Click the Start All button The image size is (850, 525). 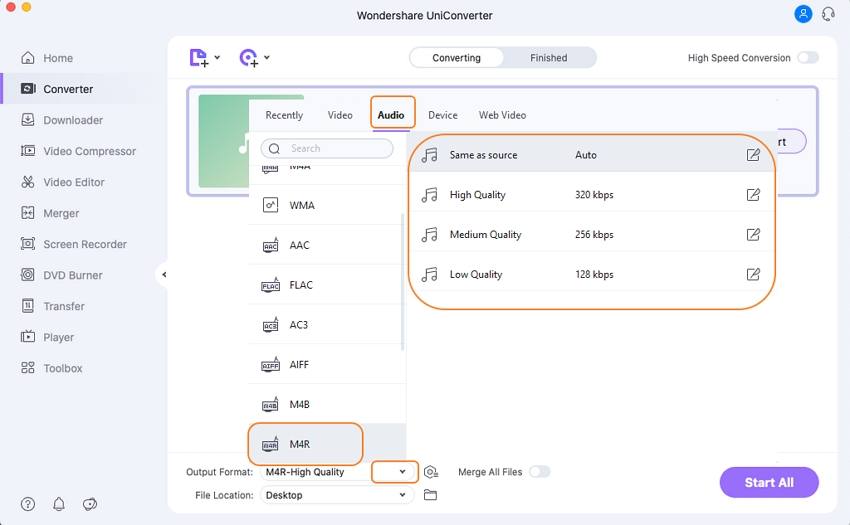point(769,482)
